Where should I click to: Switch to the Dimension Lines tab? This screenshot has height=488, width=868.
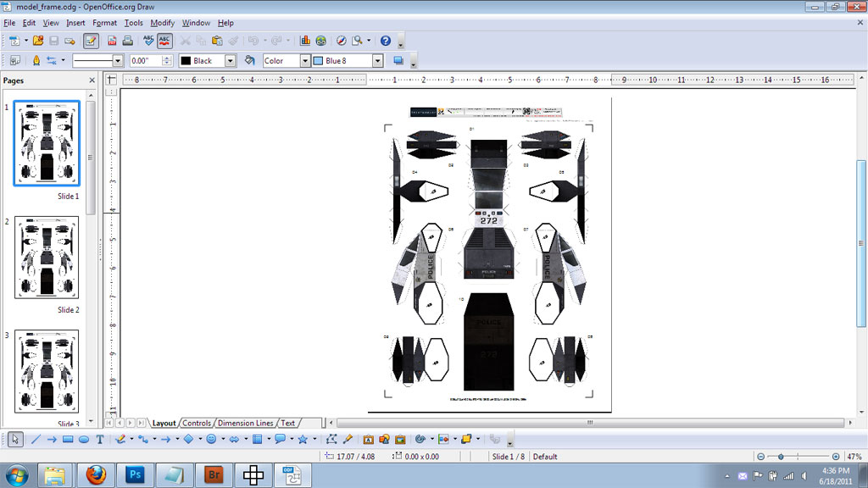(245, 423)
